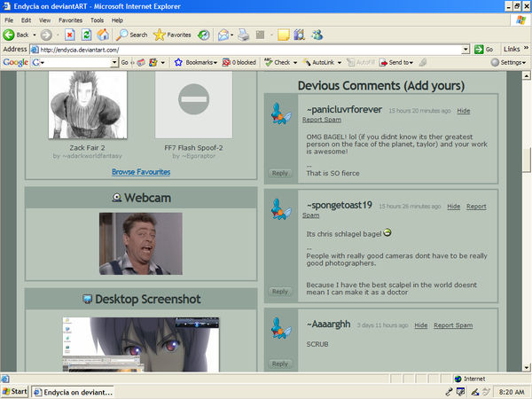532x399 pixels.
Task: Click the vertical scrollbar thumb
Action: [x=526, y=160]
